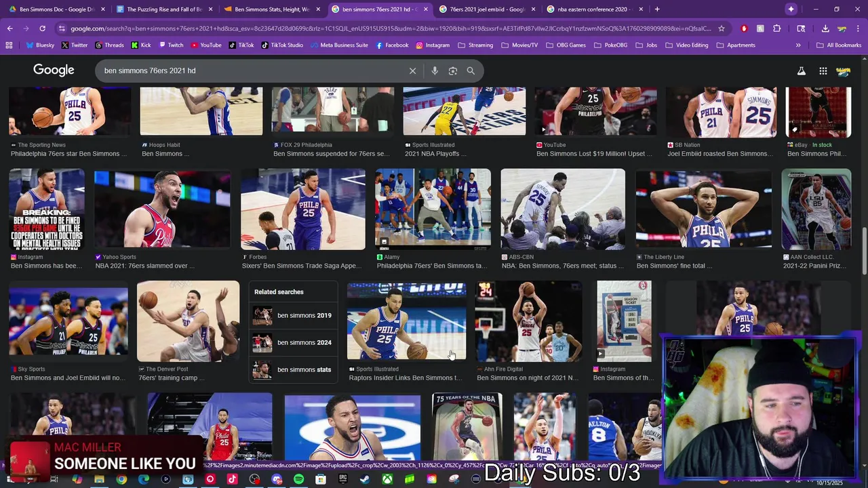Open Google Search Labs flask icon
This screenshot has height=488, width=868.
pos(801,70)
